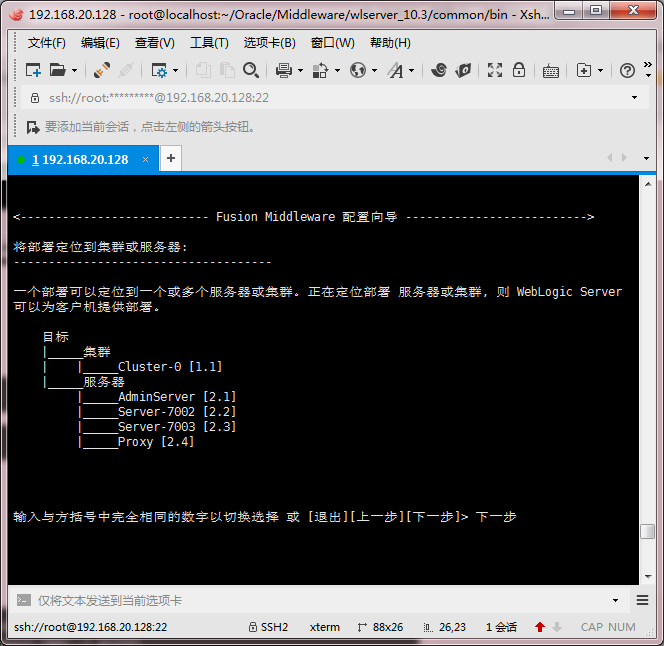Screen dimensions: 664x646
Task: Click the Find magnifier icon
Action: 251,70
